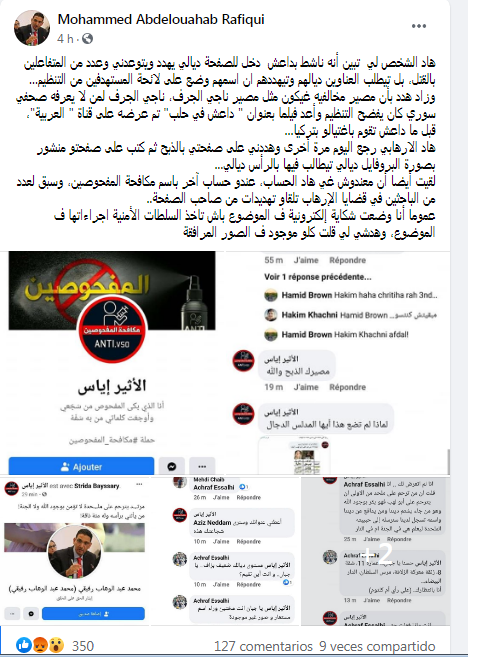Click the 4 h post timestamp
Image resolution: width=487 pixels, height=657 pixels.
65,39
